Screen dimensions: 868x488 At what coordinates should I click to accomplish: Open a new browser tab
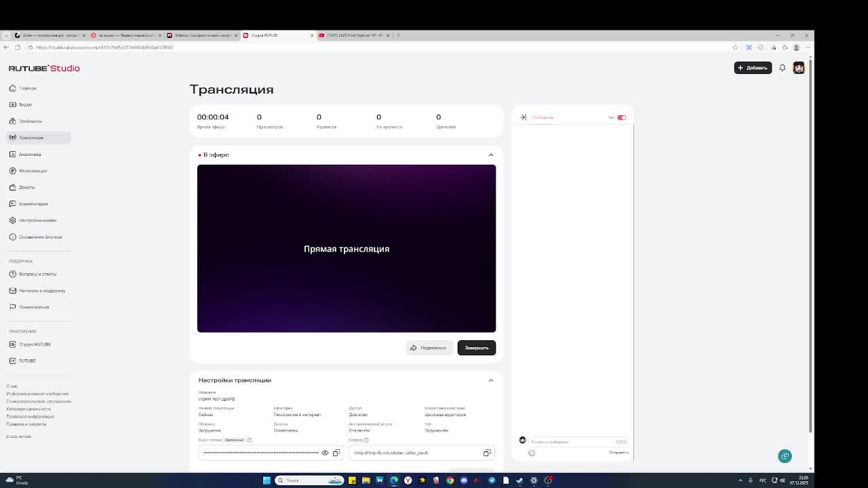click(398, 35)
